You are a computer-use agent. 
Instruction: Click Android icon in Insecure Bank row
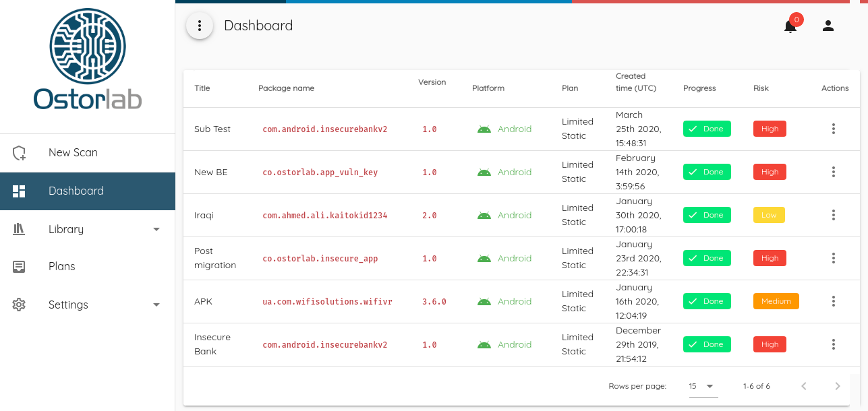pos(484,345)
